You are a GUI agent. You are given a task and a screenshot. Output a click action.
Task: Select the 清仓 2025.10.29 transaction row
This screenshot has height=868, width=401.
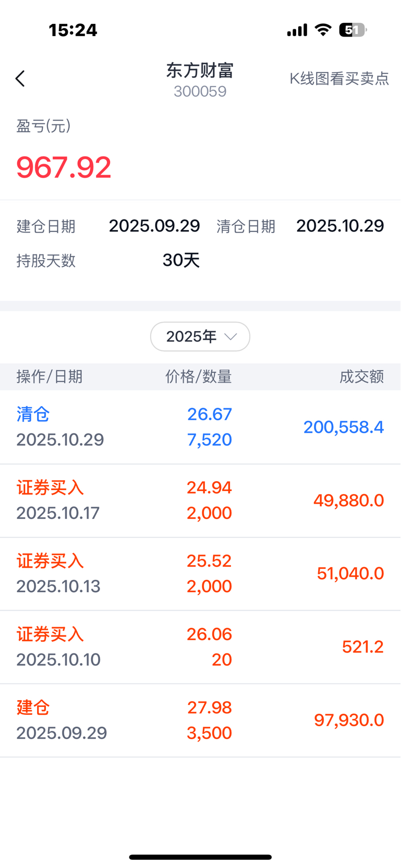(x=200, y=427)
